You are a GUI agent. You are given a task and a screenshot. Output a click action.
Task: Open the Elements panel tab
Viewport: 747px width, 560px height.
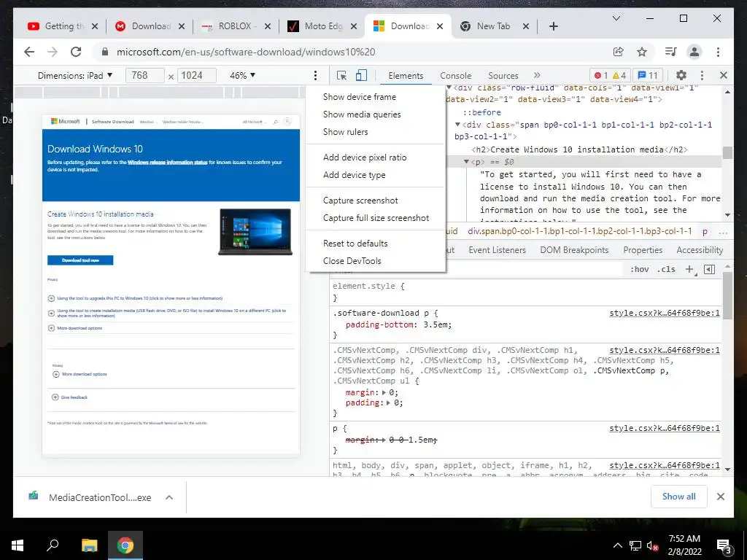pos(406,75)
